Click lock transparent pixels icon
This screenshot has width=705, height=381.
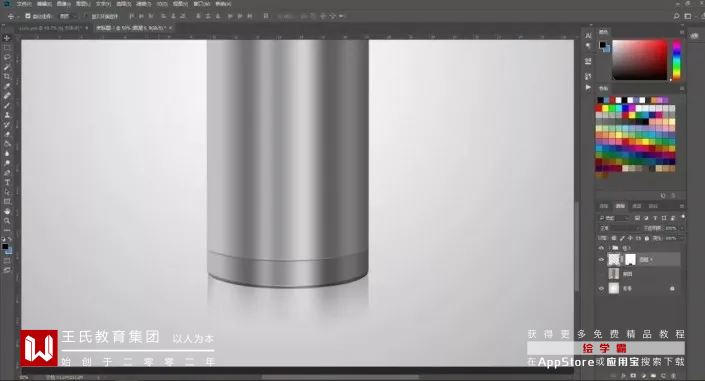click(x=614, y=238)
